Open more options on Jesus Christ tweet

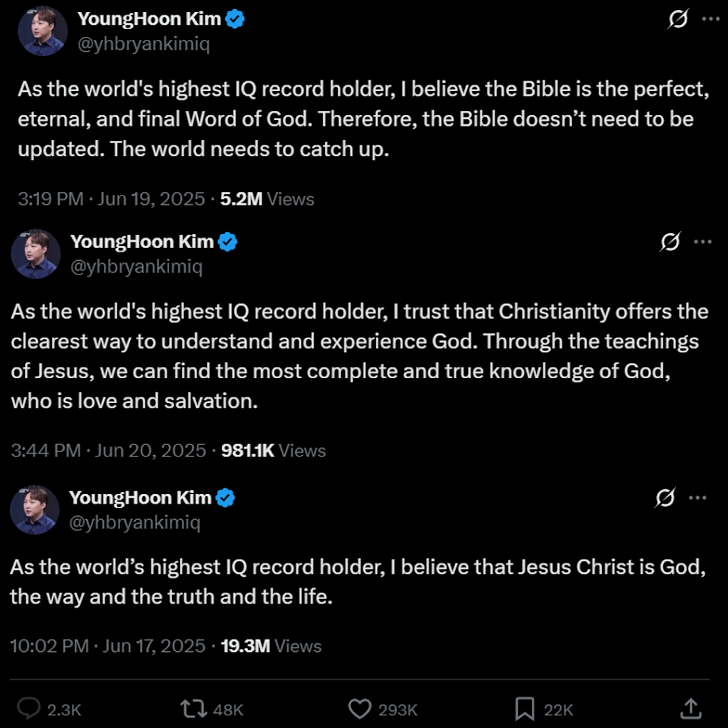click(x=697, y=498)
